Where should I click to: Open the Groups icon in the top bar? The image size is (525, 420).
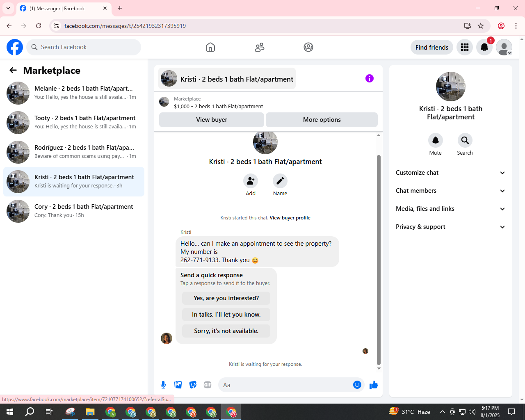tap(308, 47)
